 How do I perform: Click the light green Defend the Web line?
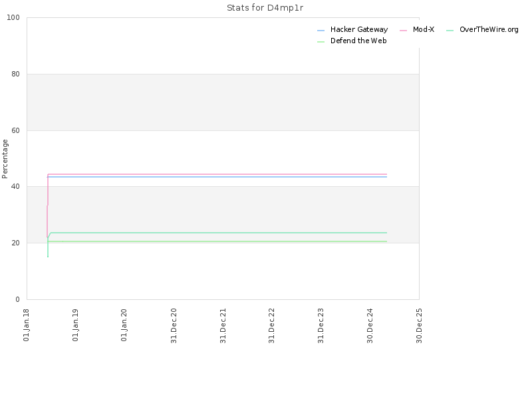pos(217,241)
